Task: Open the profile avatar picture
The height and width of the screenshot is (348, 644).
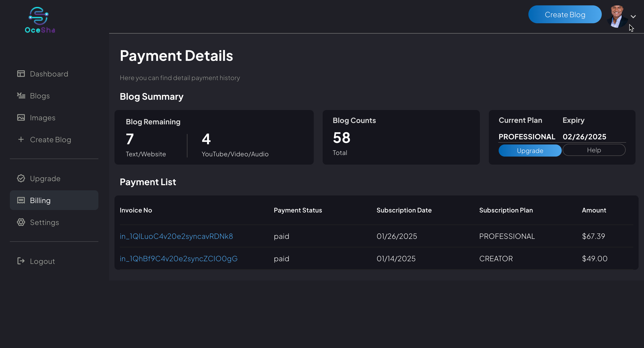Action: pos(617,17)
